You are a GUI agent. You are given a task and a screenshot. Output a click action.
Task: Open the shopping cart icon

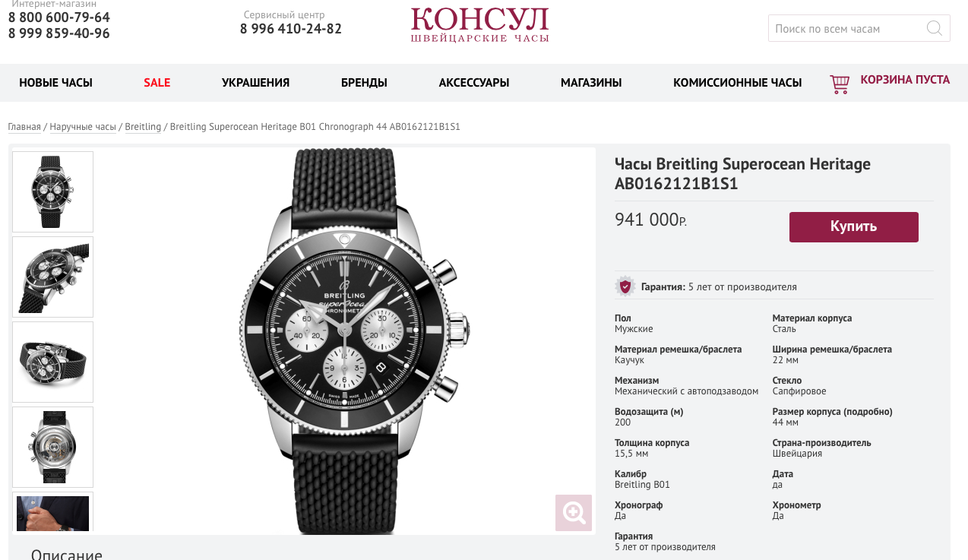coord(840,84)
